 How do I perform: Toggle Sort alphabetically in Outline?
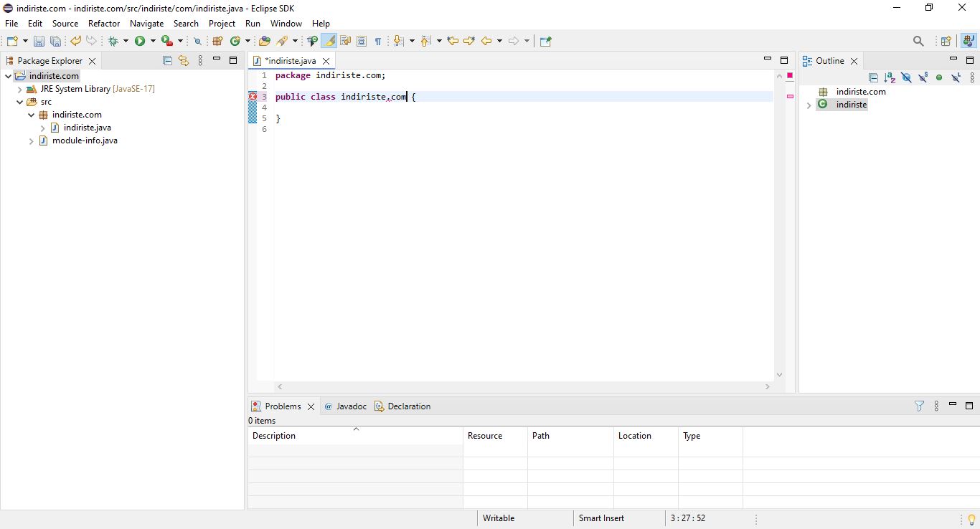[890, 77]
